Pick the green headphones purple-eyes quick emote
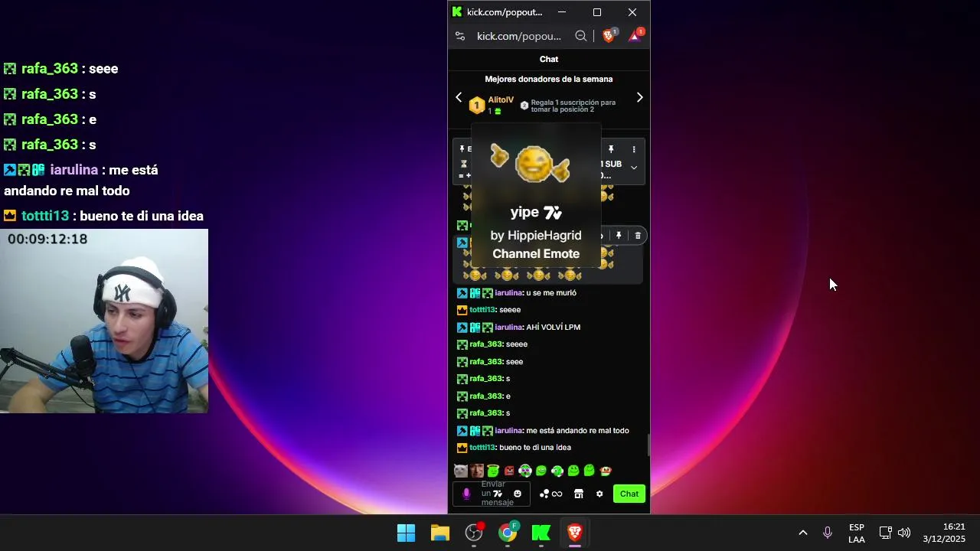Screen dimensions: 980x551 [x=525, y=471]
